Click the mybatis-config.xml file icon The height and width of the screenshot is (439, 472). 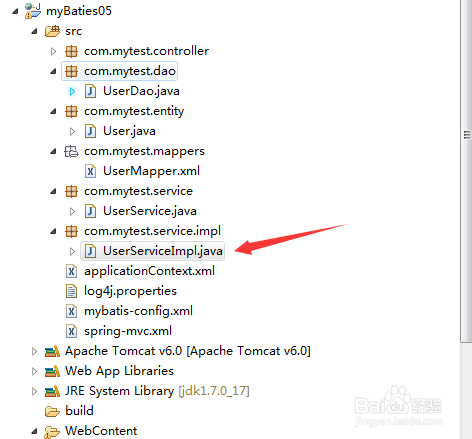(71, 311)
